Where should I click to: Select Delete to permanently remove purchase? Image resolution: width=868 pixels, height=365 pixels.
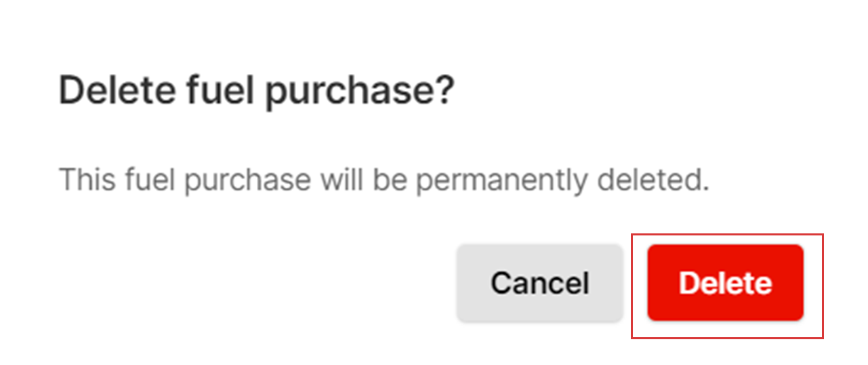click(x=725, y=283)
